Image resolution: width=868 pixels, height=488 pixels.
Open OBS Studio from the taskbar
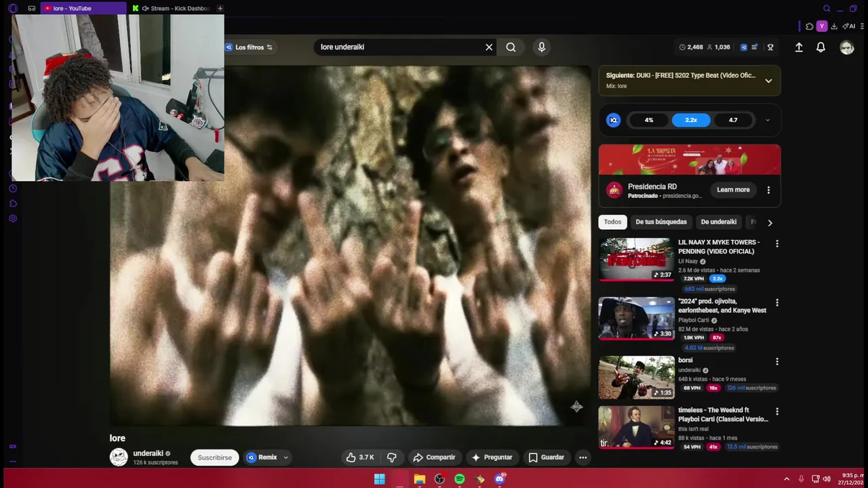439,479
